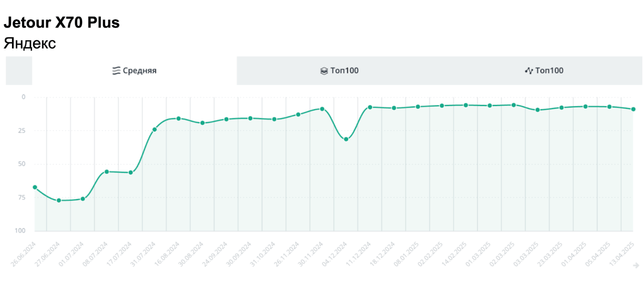
Task: Click the line-graph icon beside the last Топ100
Action: 529,71
